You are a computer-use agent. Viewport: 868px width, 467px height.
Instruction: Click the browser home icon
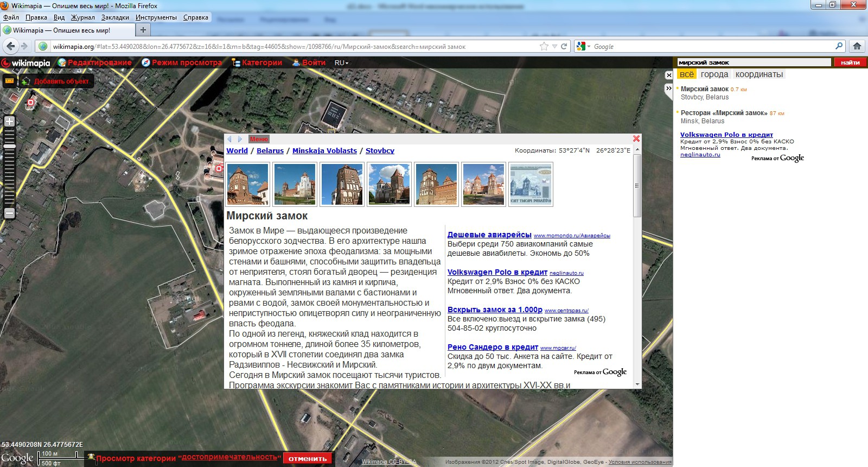(857, 46)
